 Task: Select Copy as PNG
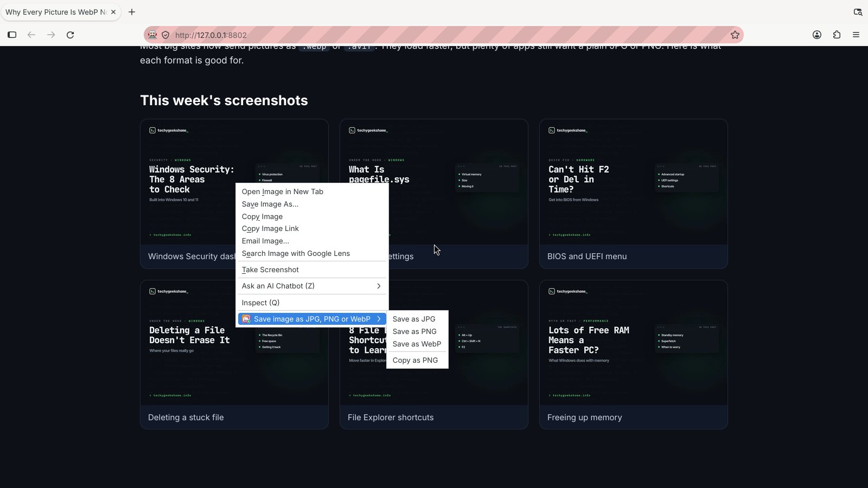tap(417, 360)
